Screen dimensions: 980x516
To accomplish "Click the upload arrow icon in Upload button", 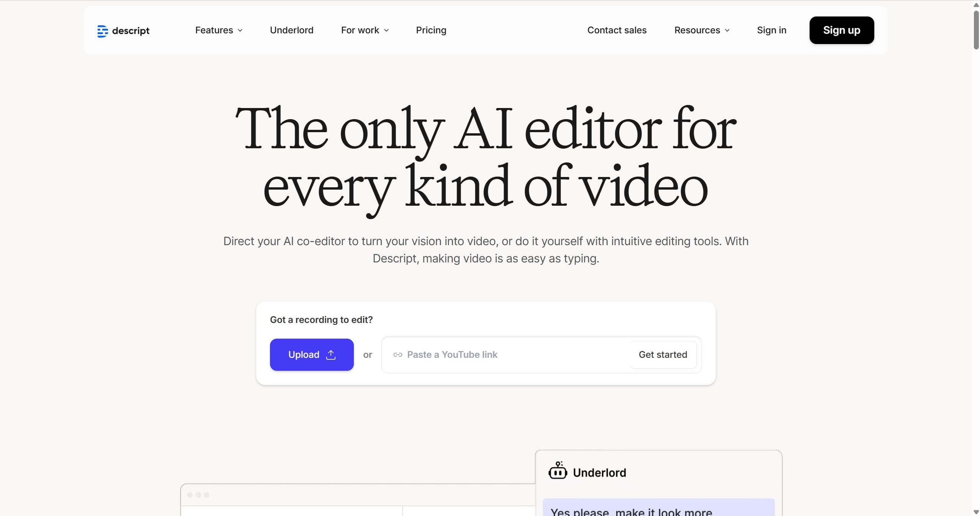I will pyautogui.click(x=331, y=355).
